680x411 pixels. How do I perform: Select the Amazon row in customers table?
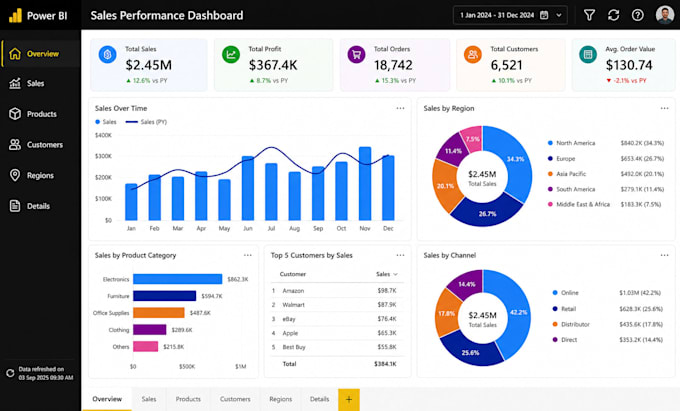pos(336,290)
